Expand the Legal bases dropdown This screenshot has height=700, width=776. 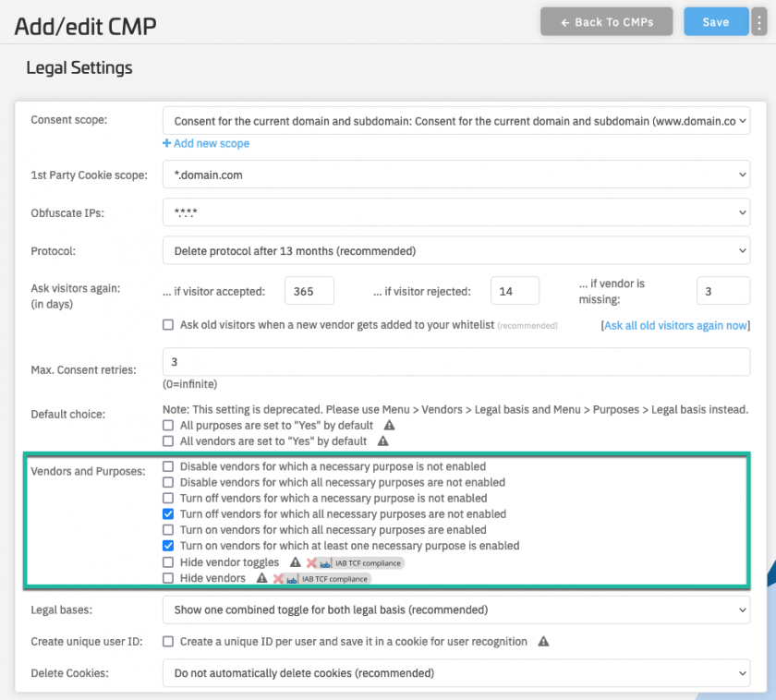click(x=456, y=610)
